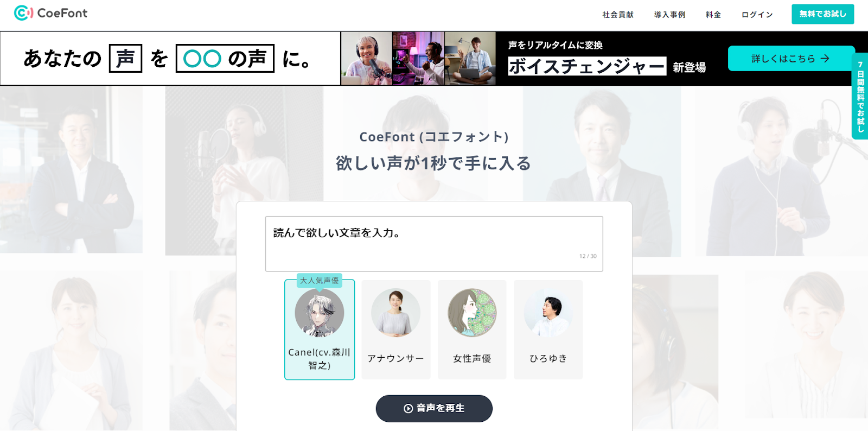Click the play icon in 音声を再生
The height and width of the screenshot is (431, 868).
pos(408,409)
